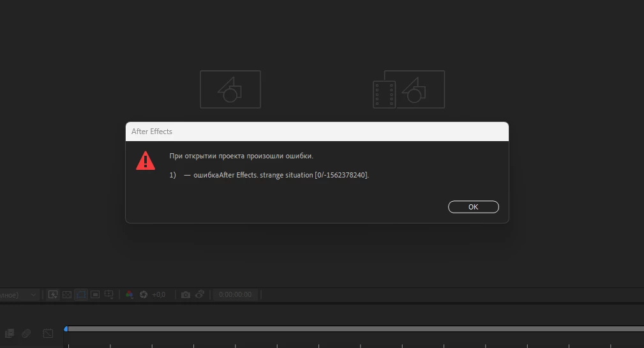Toggle the transparency grid checkerboard icon

coord(67,294)
